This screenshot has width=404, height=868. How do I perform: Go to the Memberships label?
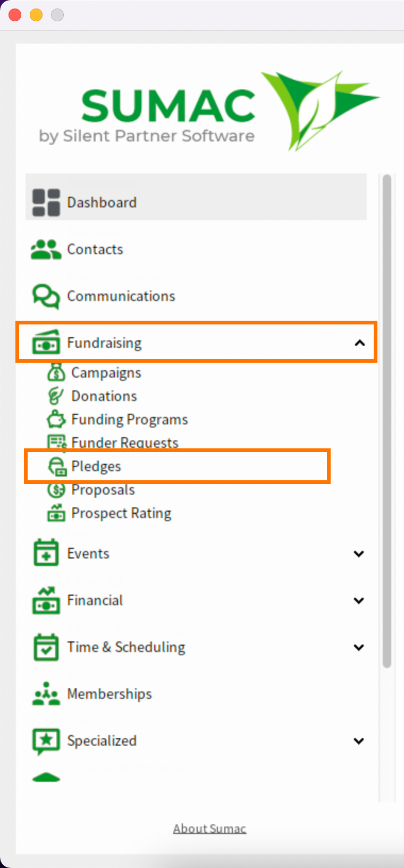click(110, 694)
